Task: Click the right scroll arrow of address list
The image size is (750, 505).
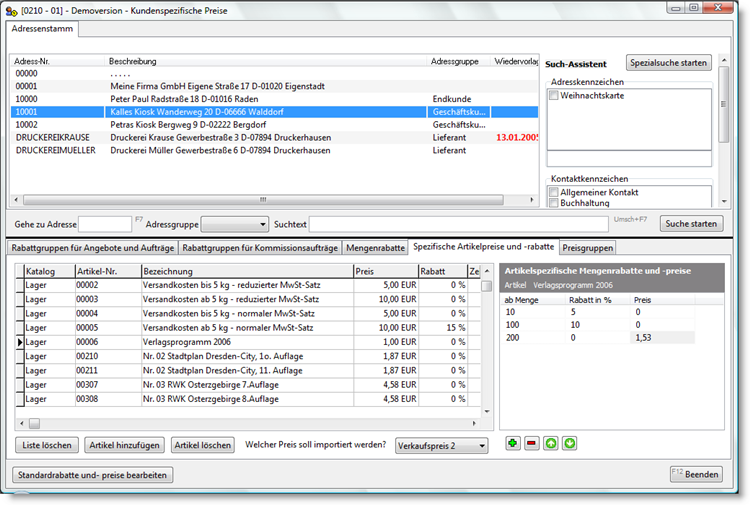Action: click(x=532, y=200)
